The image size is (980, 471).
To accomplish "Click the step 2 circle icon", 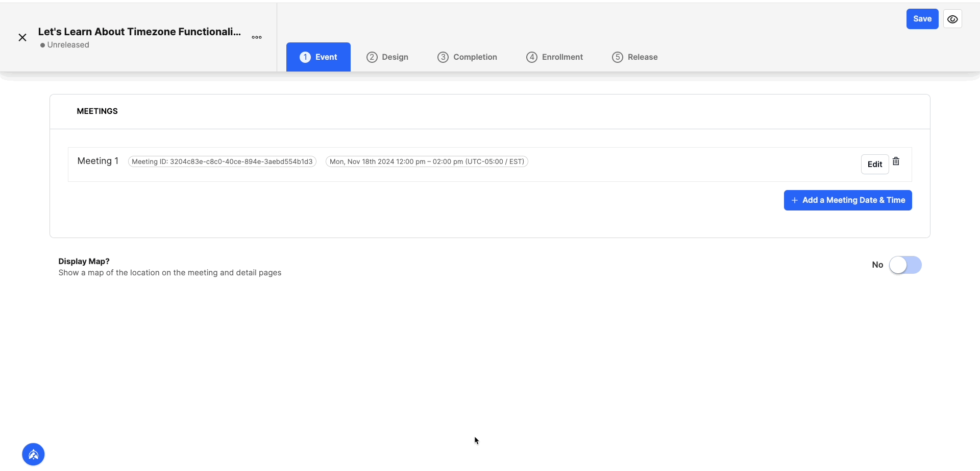I will 372,57.
